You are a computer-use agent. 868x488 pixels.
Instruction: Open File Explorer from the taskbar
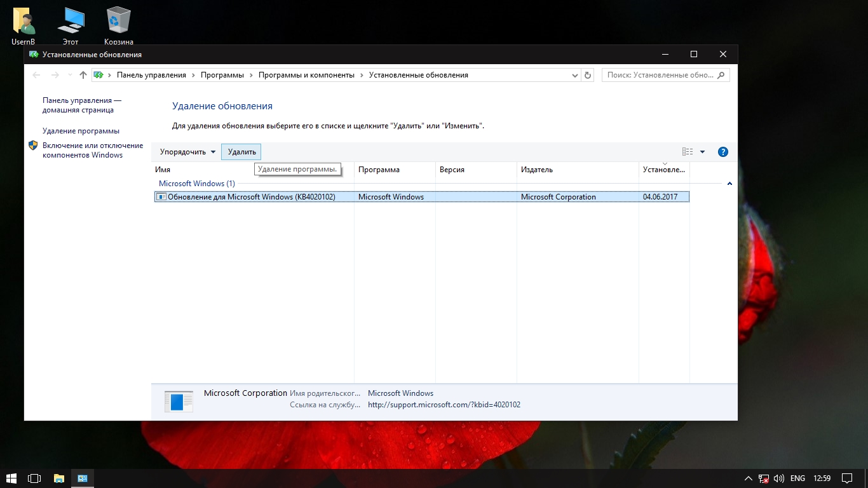(58, 478)
